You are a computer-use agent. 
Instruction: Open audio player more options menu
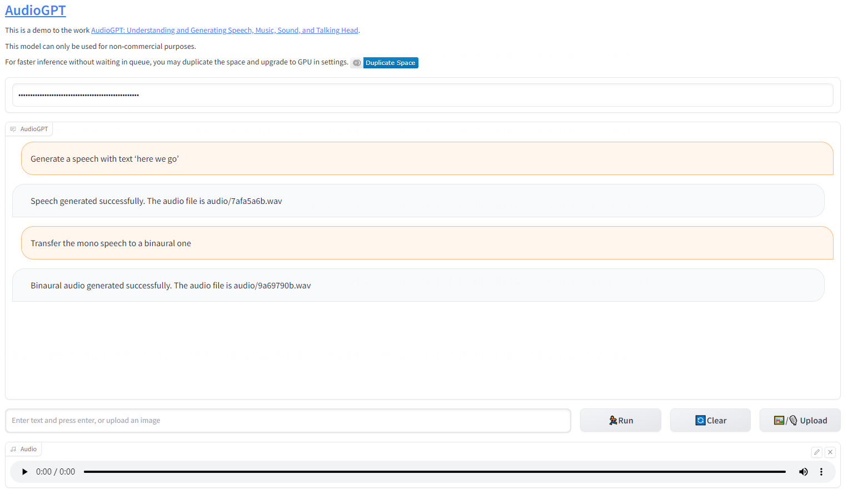tap(821, 472)
